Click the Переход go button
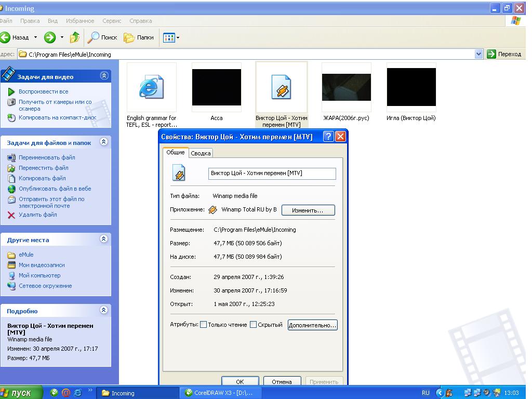The image size is (532, 399). click(x=504, y=54)
